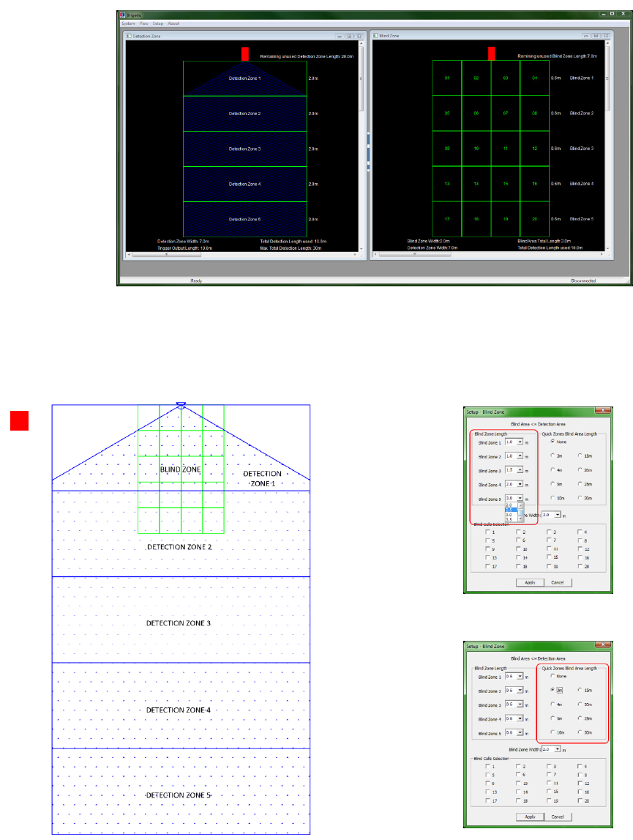Viewport: 633px width, 840px height.
Task: Open Blind Zone Width dropdown in lower Setup dialog
Action: (x=558, y=749)
